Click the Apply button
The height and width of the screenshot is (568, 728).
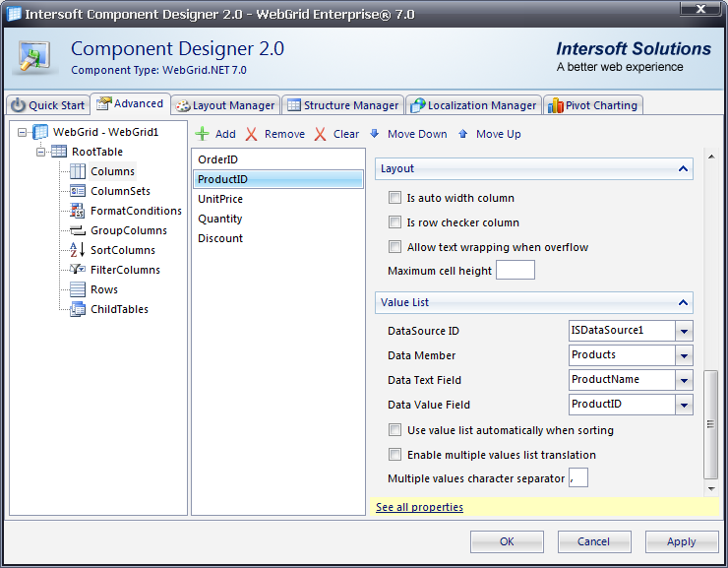(x=681, y=541)
